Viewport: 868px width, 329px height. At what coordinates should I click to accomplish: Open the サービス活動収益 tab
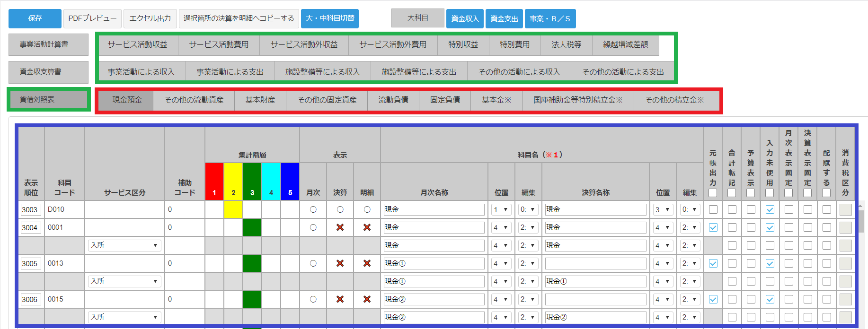click(137, 44)
